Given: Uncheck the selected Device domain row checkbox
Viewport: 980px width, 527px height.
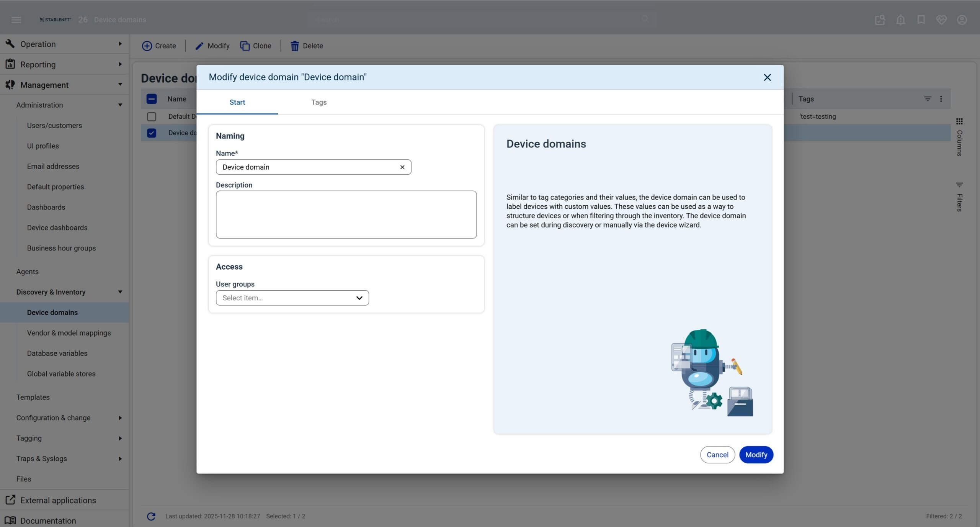Looking at the screenshot, I should tap(152, 133).
